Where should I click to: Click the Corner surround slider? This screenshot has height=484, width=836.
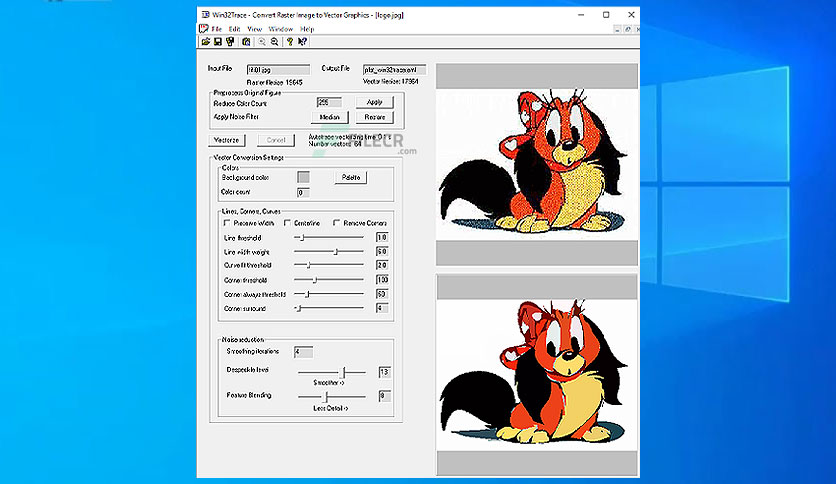(329, 309)
